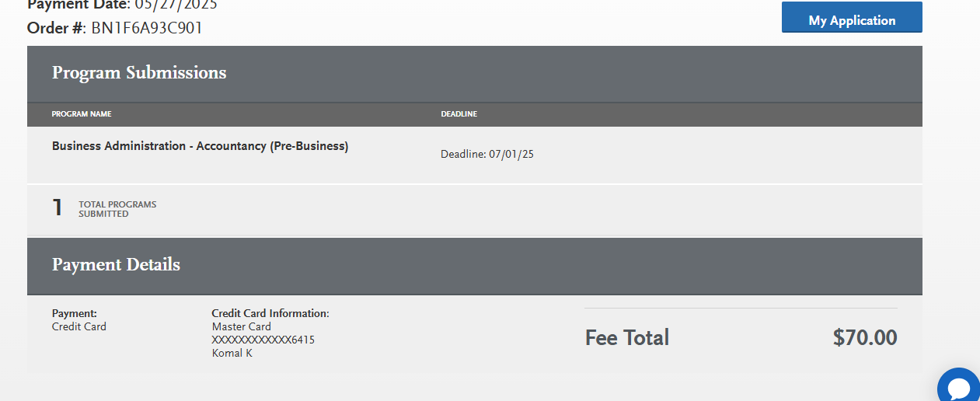Click the My Application button
Screen dimensions: 980x401
coord(852,17)
